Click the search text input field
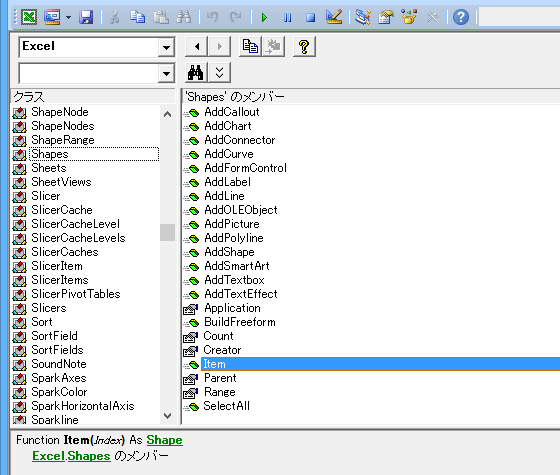Image resolution: width=560 pixels, height=475 pixels. point(89,74)
